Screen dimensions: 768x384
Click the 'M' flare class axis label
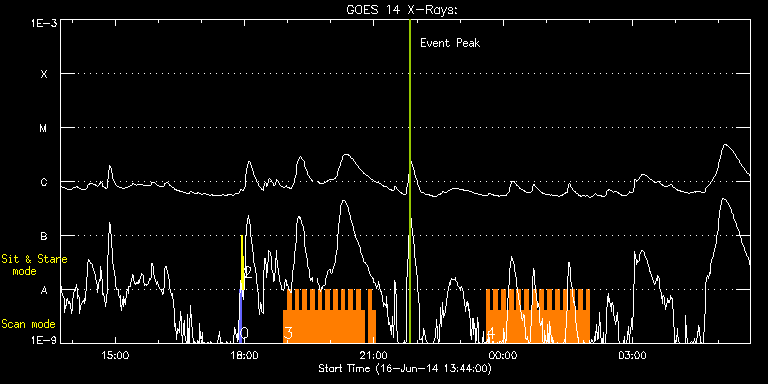[x=44, y=128]
